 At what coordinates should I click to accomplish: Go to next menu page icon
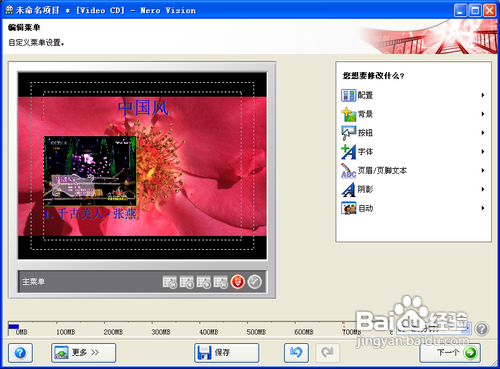tap(204, 282)
